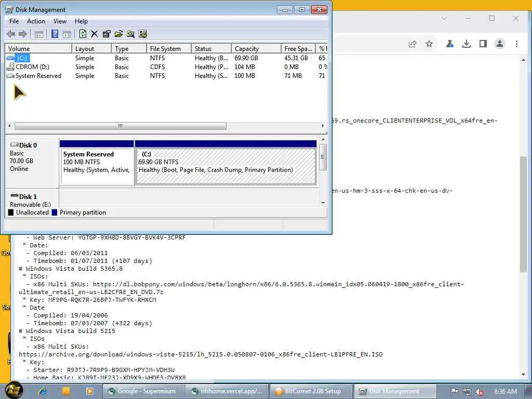Sort by the File System column header
The image size is (532, 399).
169,48
